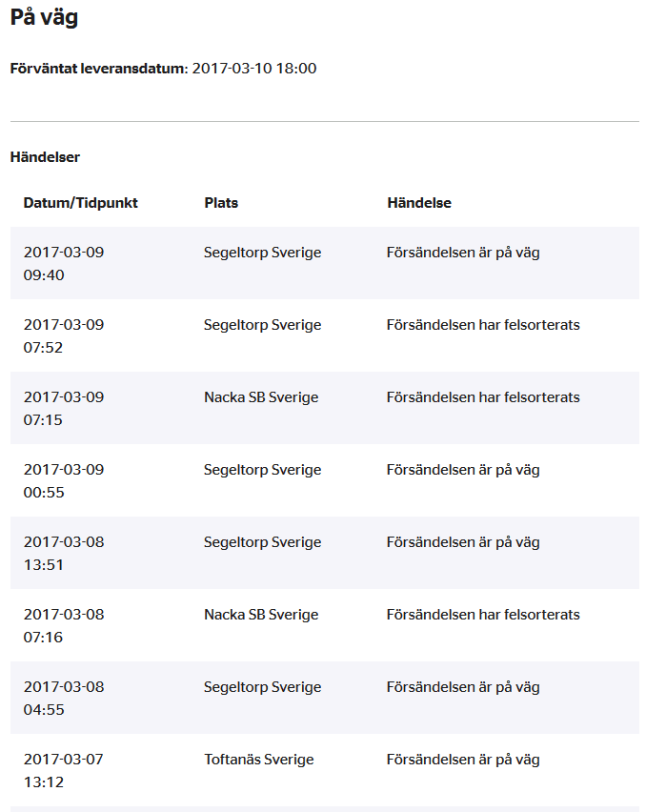Click 'Försändelsen har felsorterats' at 07:52 on 03-09
This screenshot has width=646, height=812.
pos(483,325)
